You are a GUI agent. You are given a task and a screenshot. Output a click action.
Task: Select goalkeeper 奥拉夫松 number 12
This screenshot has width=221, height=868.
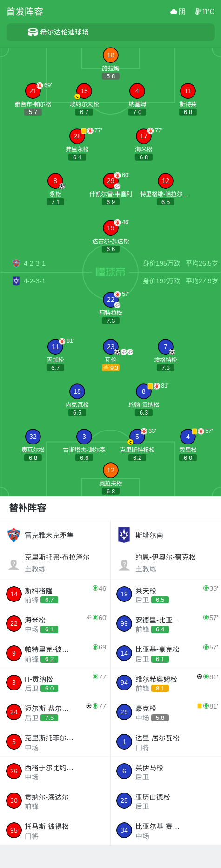(x=111, y=470)
